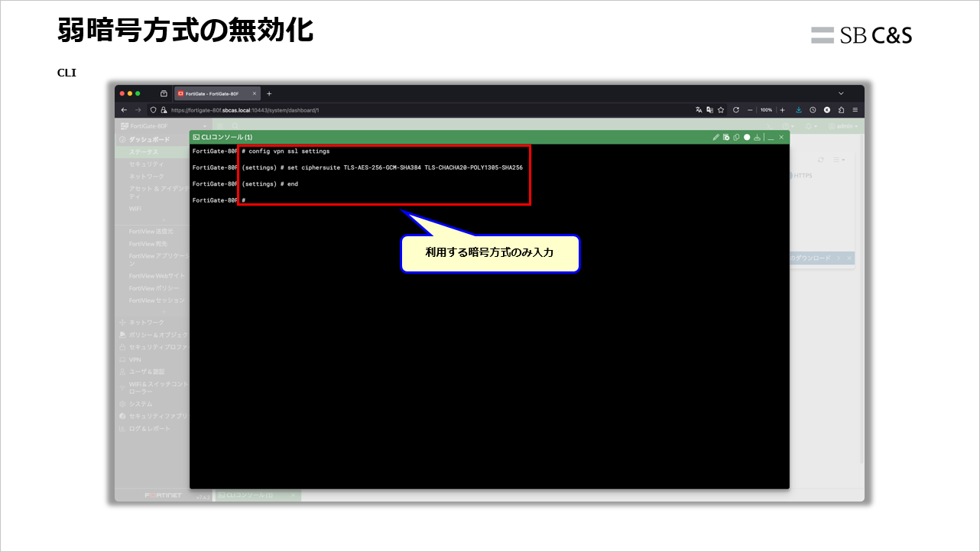The width and height of the screenshot is (980, 552).
Task: Open the browser downloads arrow icon
Action: tap(799, 109)
